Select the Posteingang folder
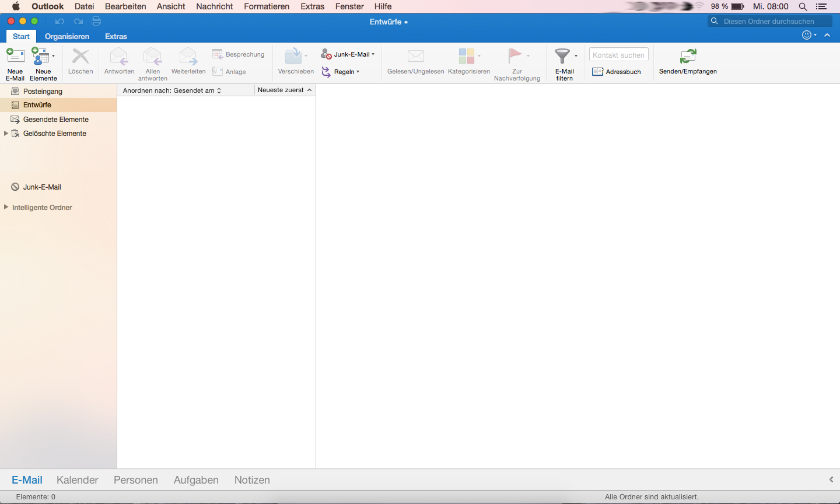 [x=58, y=91]
